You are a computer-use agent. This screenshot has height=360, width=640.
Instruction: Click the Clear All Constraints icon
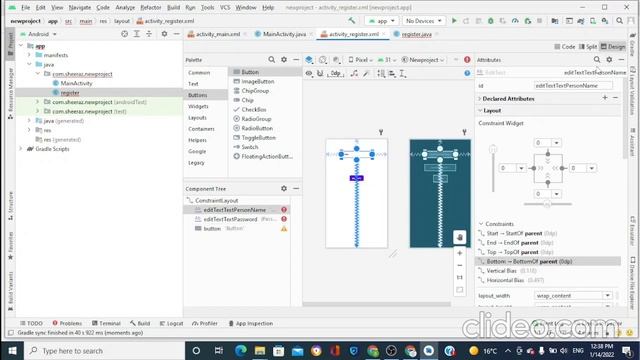pyautogui.click(x=354, y=73)
